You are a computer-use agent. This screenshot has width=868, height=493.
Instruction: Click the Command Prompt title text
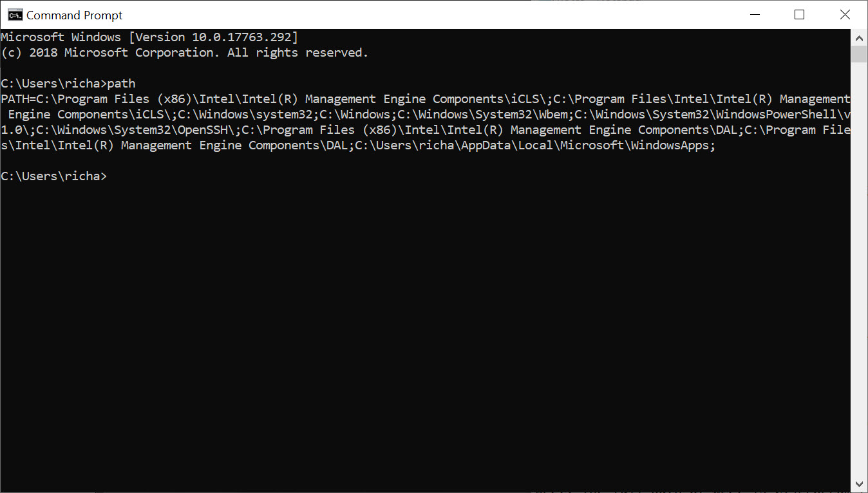point(73,14)
